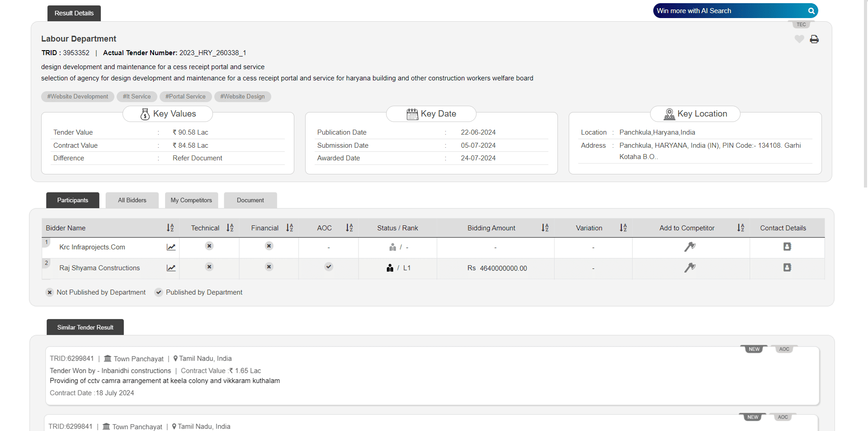Sort by Bidding Amount column
The image size is (868, 431).
(545, 228)
